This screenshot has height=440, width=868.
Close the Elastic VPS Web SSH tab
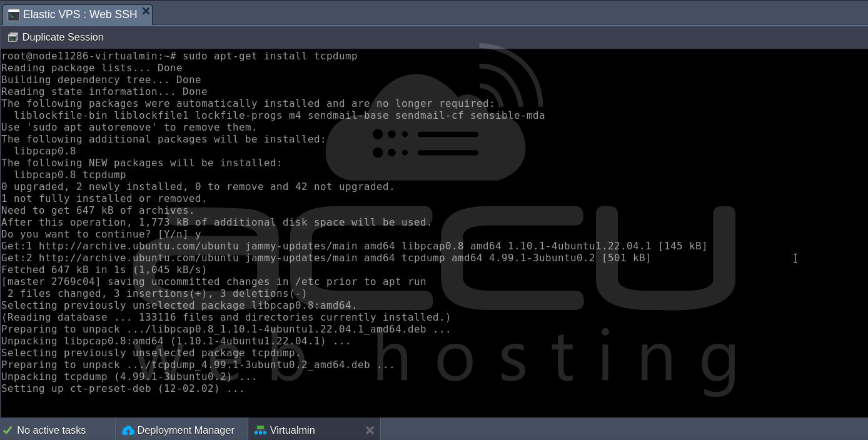pyautogui.click(x=146, y=11)
